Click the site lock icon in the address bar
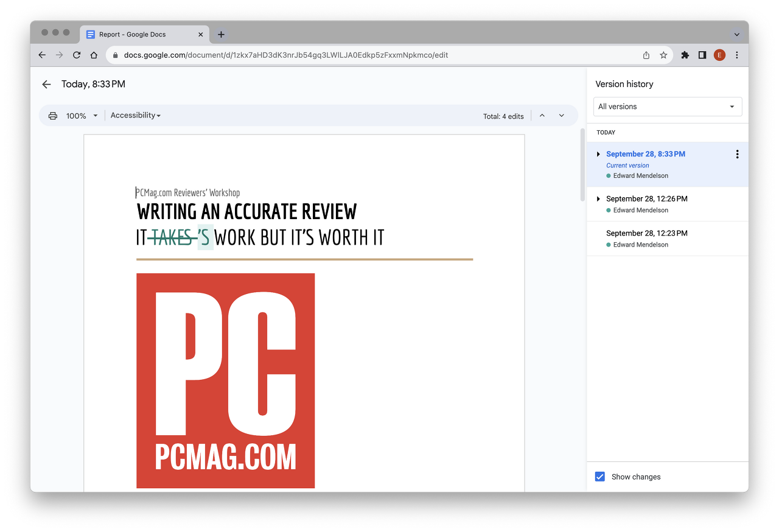The width and height of the screenshot is (779, 532). pyautogui.click(x=116, y=55)
